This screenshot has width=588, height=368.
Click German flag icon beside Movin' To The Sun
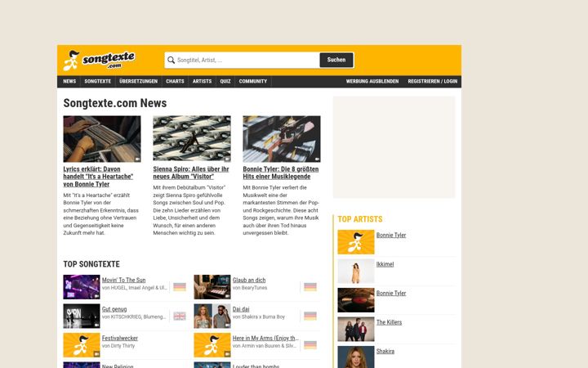coord(180,287)
